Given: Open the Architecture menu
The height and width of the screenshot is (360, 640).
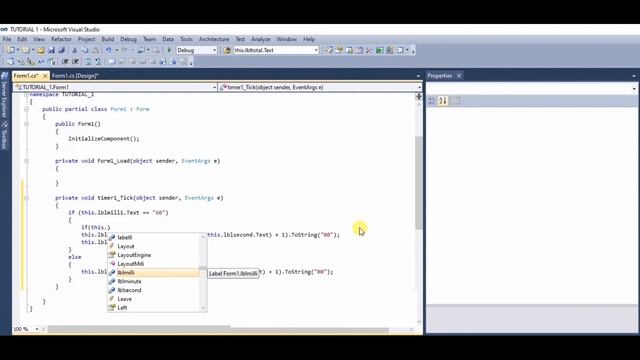Looking at the screenshot, I should point(214,39).
